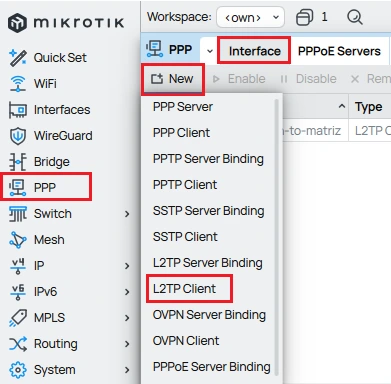
Task: Click the WiFi signal icon
Action: 18,84
